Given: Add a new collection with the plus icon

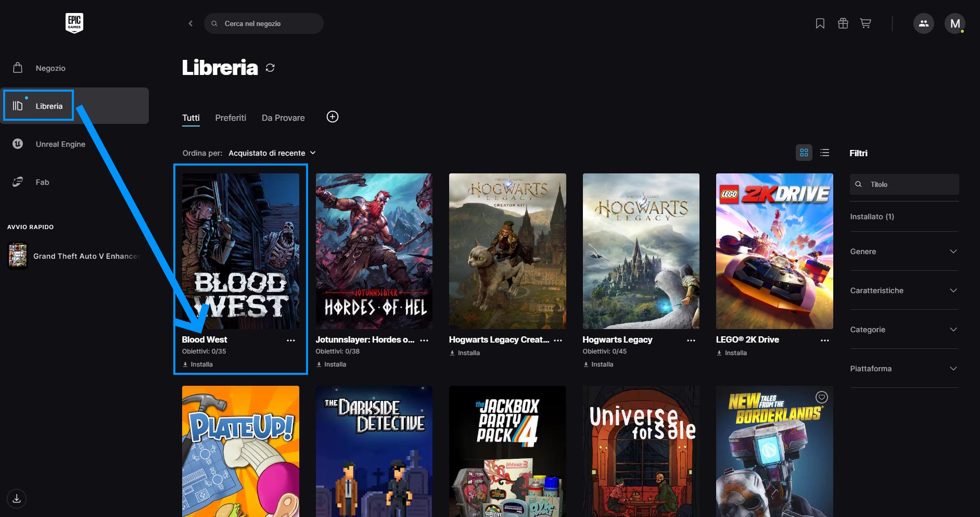Looking at the screenshot, I should (x=332, y=117).
